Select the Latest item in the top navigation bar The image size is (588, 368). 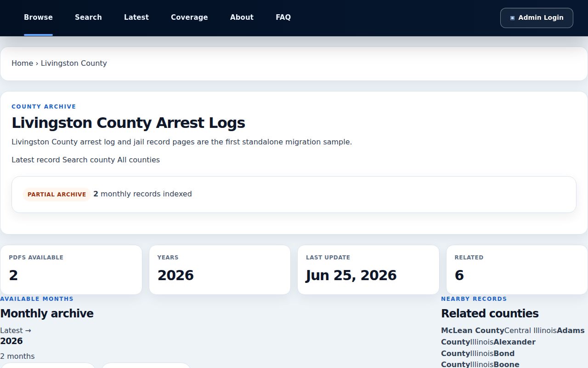pos(136,17)
